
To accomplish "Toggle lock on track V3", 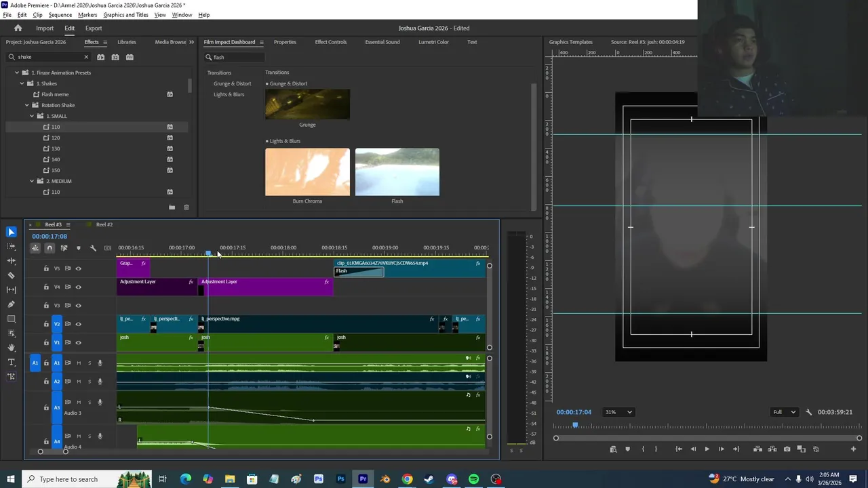I will [x=46, y=306].
